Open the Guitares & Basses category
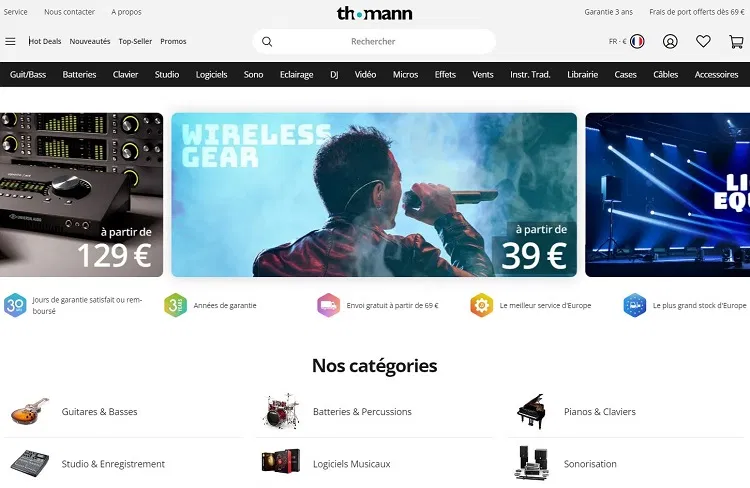 99,412
